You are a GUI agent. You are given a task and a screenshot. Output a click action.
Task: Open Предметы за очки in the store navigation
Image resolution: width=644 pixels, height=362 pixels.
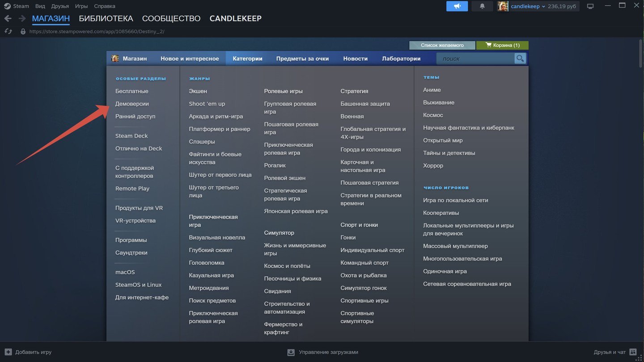(302, 59)
